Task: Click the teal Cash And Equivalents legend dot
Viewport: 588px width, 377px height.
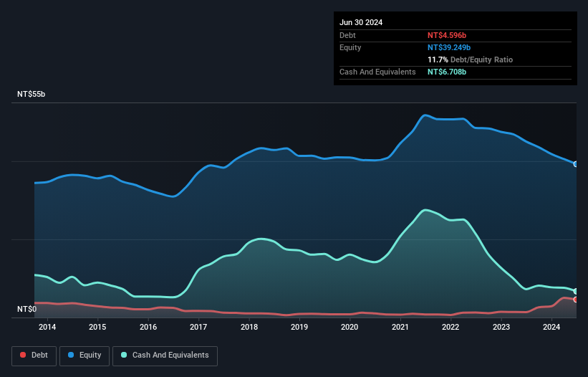Action: 124,355
